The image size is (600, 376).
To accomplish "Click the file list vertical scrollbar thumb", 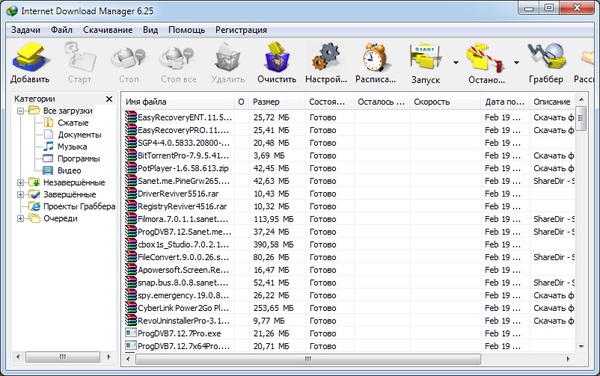I will (x=582, y=118).
